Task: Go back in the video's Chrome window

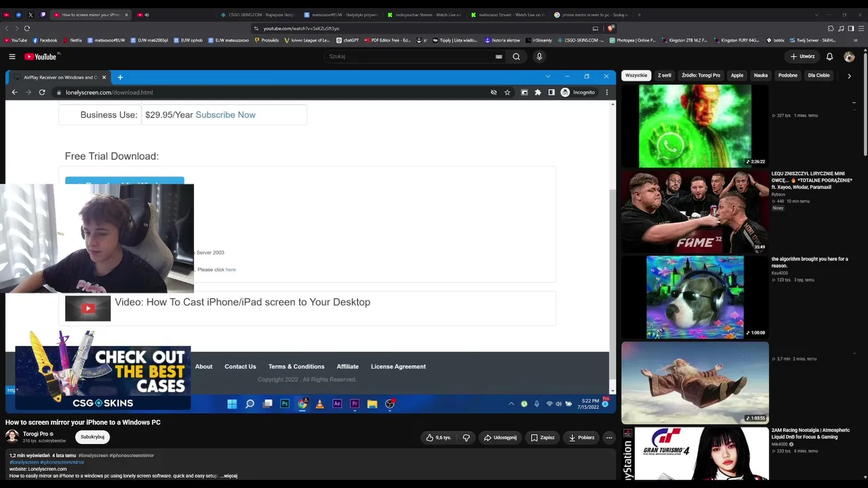Action: pyautogui.click(x=14, y=92)
